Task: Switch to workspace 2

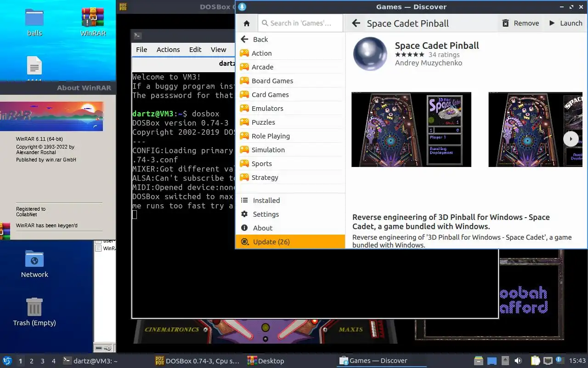Action: click(32, 361)
